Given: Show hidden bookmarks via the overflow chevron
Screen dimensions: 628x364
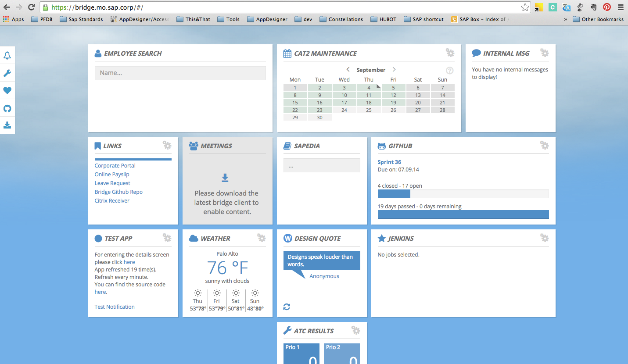Looking at the screenshot, I should 565,19.
